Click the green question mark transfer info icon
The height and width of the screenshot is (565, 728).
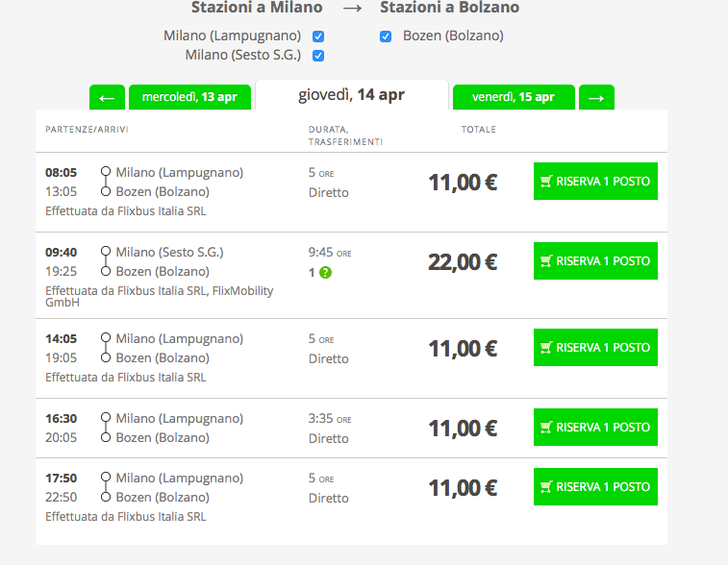pyautogui.click(x=325, y=273)
